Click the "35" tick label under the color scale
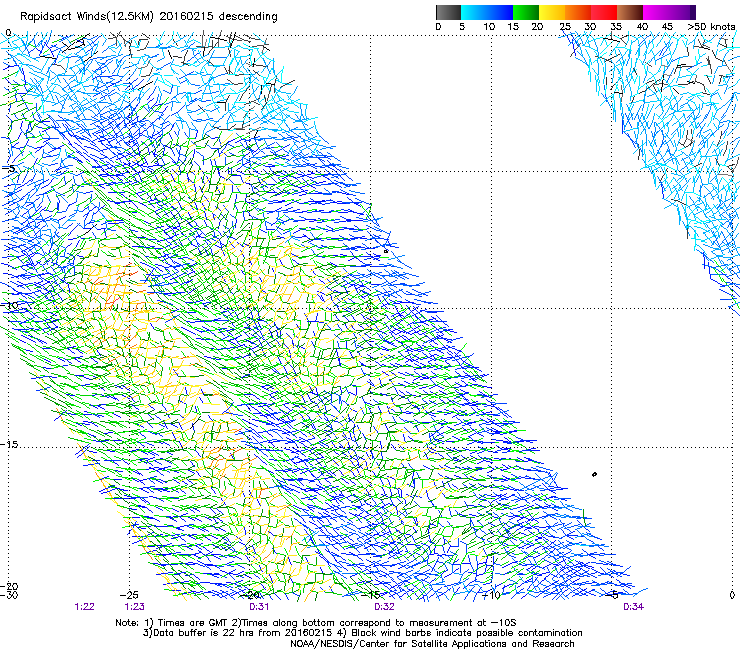 (616, 27)
